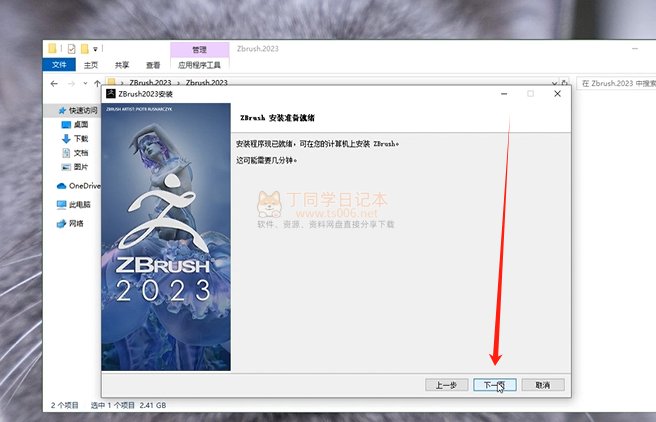Click the 2 个项目 status bar text
The width and height of the screenshot is (656, 422).
(x=65, y=405)
